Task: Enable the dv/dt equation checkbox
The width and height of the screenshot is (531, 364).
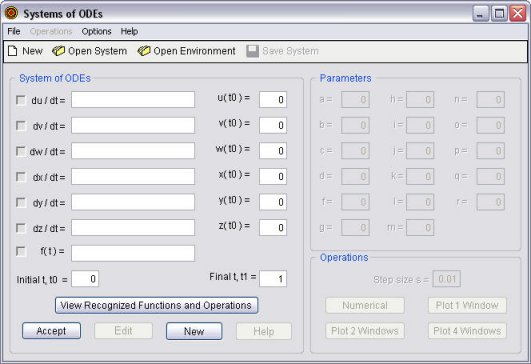Action: pyautogui.click(x=21, y=126)
